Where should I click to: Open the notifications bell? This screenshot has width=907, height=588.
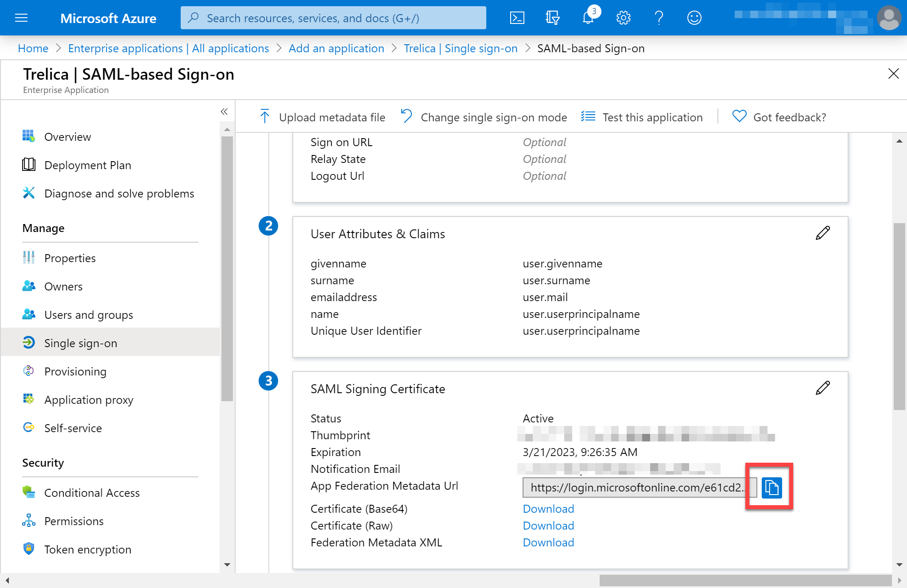pos(588,18)
